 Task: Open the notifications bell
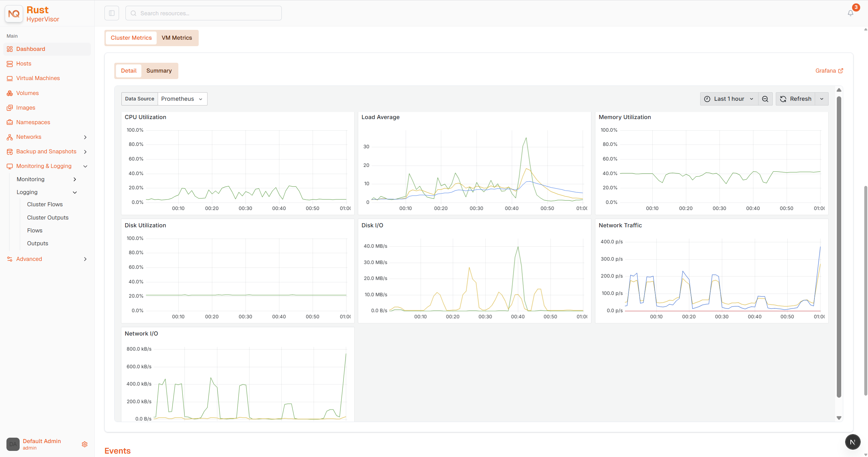(x=850, y=13)
